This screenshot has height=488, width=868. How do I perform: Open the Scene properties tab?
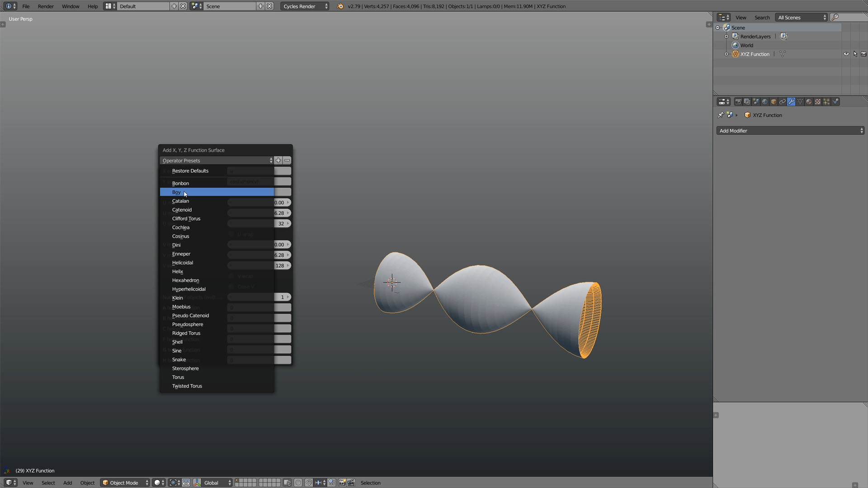point(756,102)
